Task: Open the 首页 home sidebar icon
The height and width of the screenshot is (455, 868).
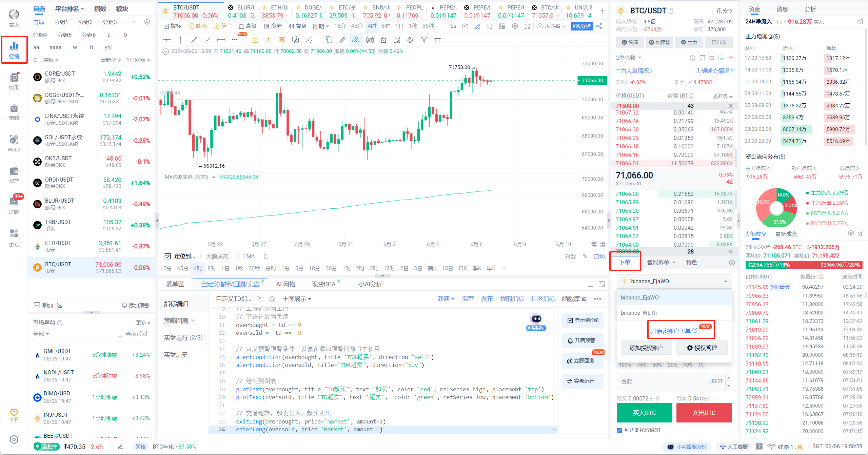Action: [14, 18]
